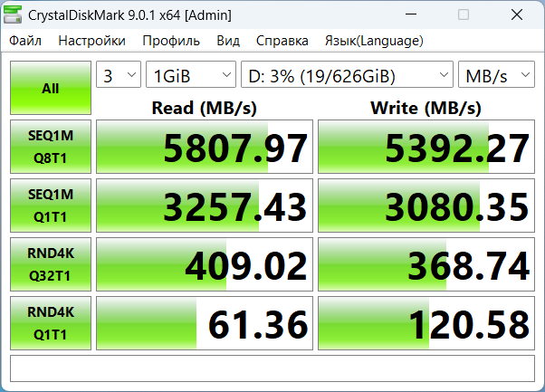Viewport: 545px width, 392px height.
Task: Click the empty comment field at bottom
Action: [272, 368]
